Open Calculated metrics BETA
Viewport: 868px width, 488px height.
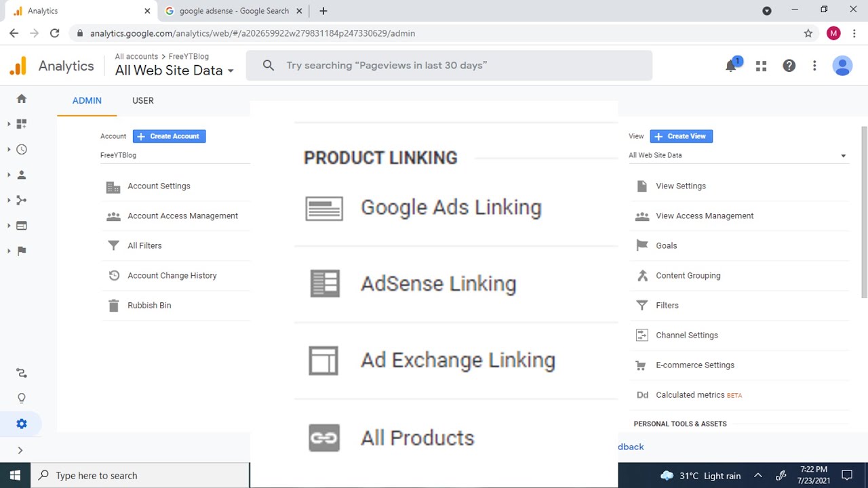pyautogui.click(x=698, y=395)
